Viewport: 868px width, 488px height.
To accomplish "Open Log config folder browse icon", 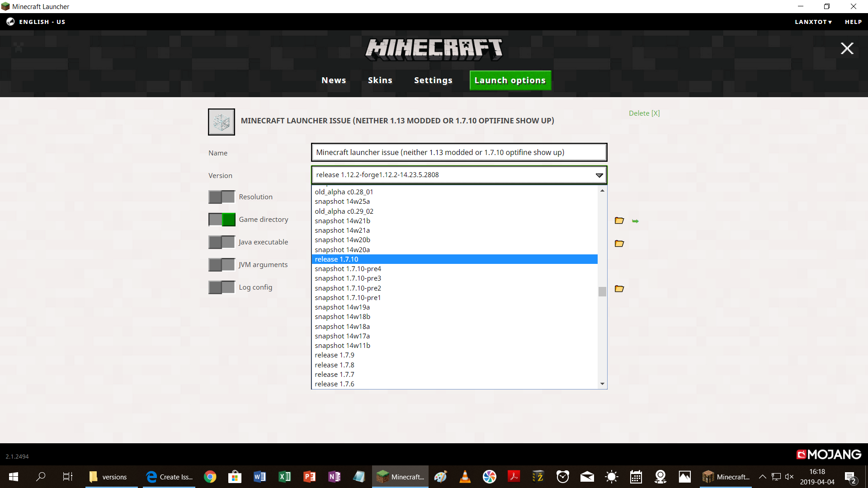I will (619, 289).
